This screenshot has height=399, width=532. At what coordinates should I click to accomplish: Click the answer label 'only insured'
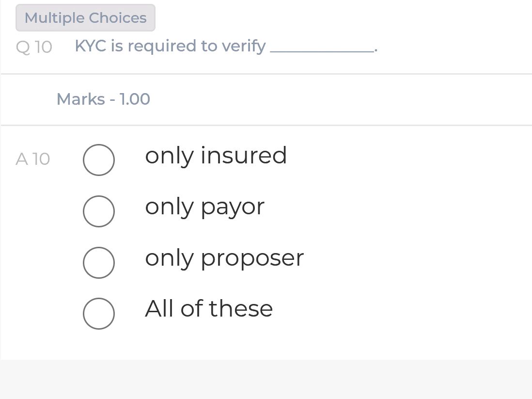(216, 155)
